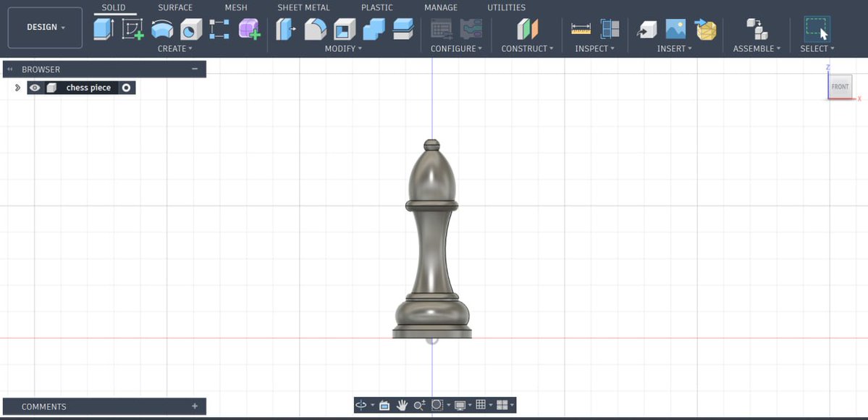The width and height of the screenshot is (868, 420).
Task: Select the chess piece component in browser
Action: 88,88
